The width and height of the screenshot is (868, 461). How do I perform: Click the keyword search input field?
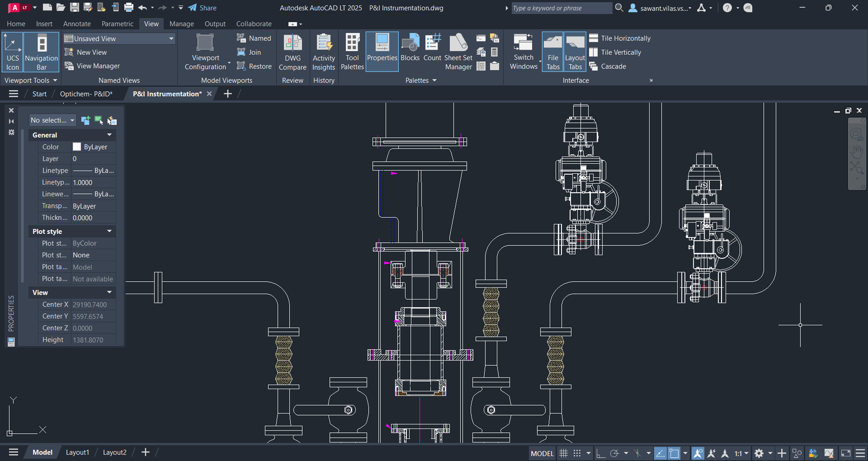(x=560, y=8)
